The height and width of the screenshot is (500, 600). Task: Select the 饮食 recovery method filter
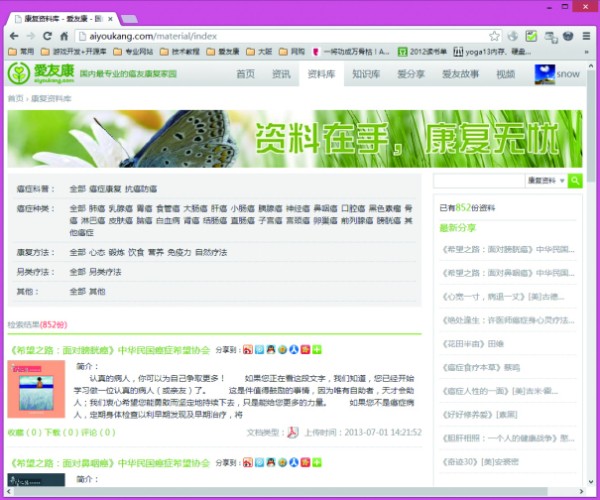pos(135,253)
